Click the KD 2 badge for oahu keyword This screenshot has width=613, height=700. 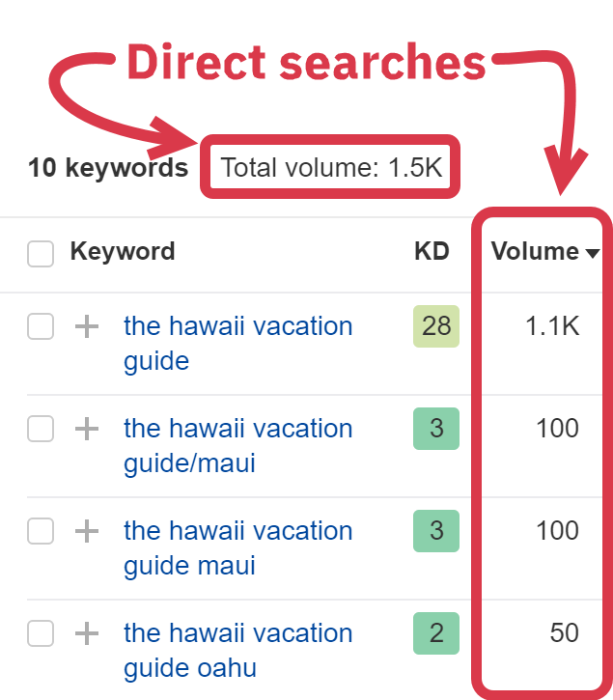(436, 633)
